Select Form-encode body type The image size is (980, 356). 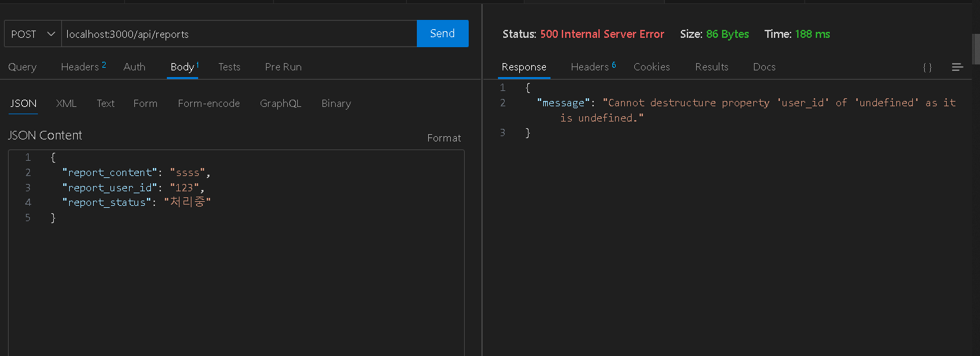[209, 104]
